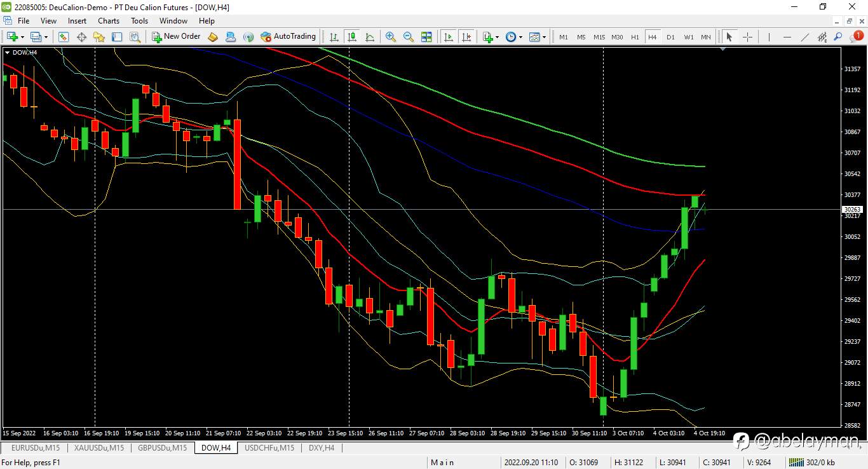
Task: Select the equidistant channel tool
Action: point(822,37)
